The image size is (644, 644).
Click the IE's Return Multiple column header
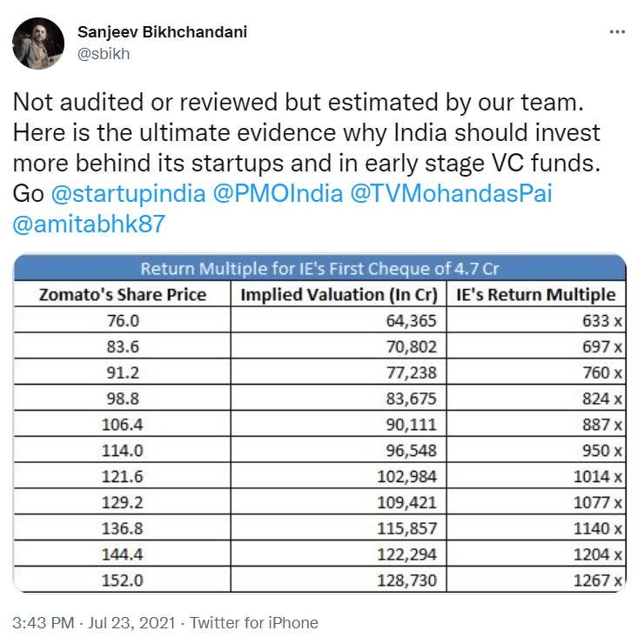[536, 294]
